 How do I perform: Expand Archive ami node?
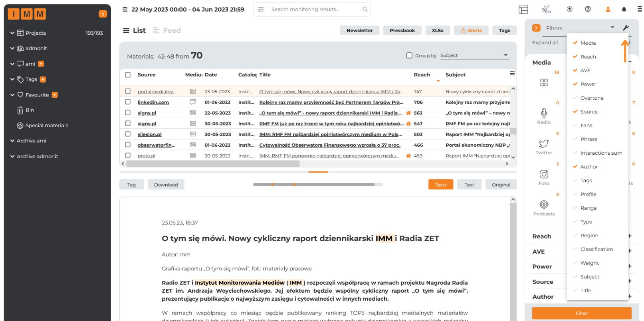tap(12, 141)
